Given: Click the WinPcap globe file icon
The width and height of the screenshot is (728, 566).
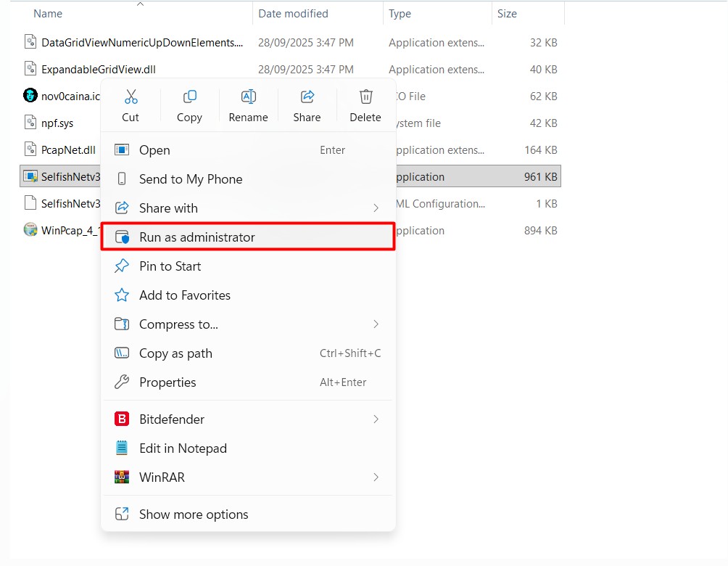Looking at the screenshot, I should [x=29, y=230].
